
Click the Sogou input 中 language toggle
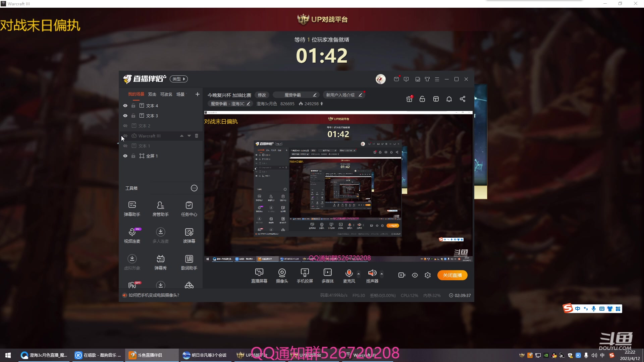578,309
